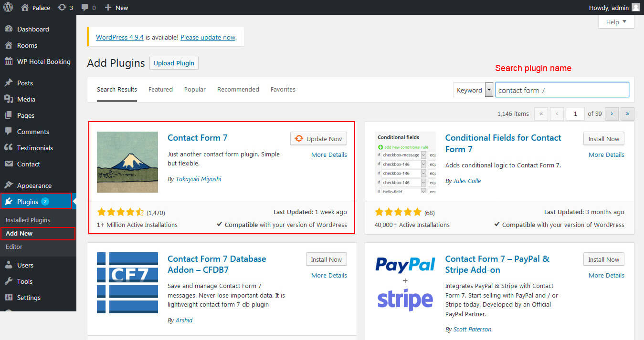The height and width of the screenshot is (340, 644).
Task: Jump to the last results page
Action: coord(627,114)
